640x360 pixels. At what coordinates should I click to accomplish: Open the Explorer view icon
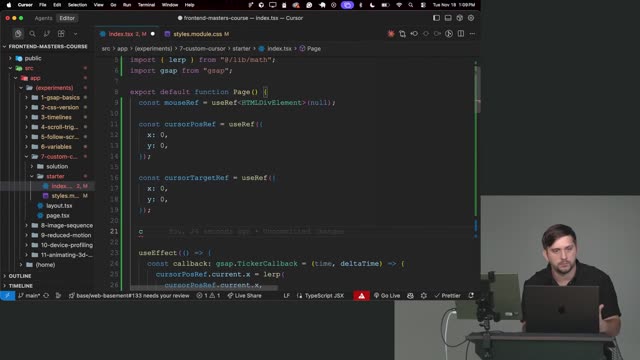pyautogui.click(x=18, y=34)
